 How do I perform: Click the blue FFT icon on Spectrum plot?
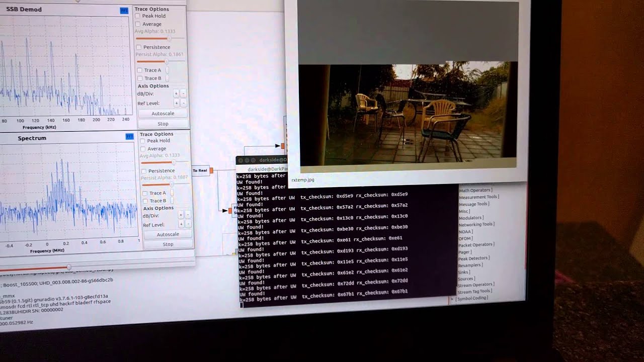pos(128,136)
